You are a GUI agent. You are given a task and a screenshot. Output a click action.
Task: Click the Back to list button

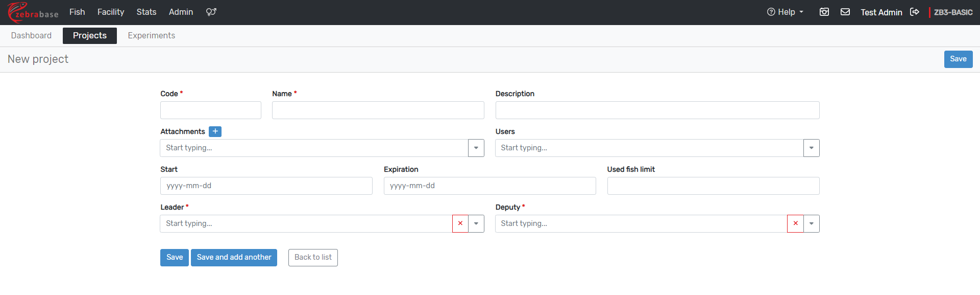[312, 257]
